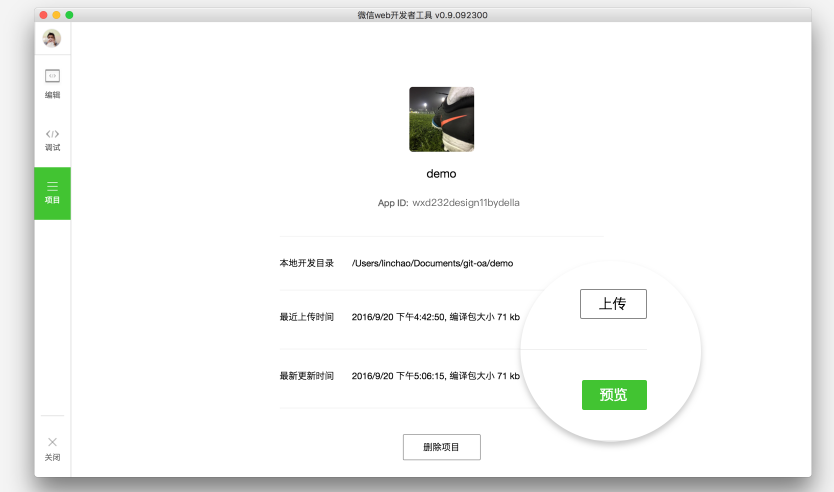
Task: Click the 本地开发目录 label
Action: (306, 264)
